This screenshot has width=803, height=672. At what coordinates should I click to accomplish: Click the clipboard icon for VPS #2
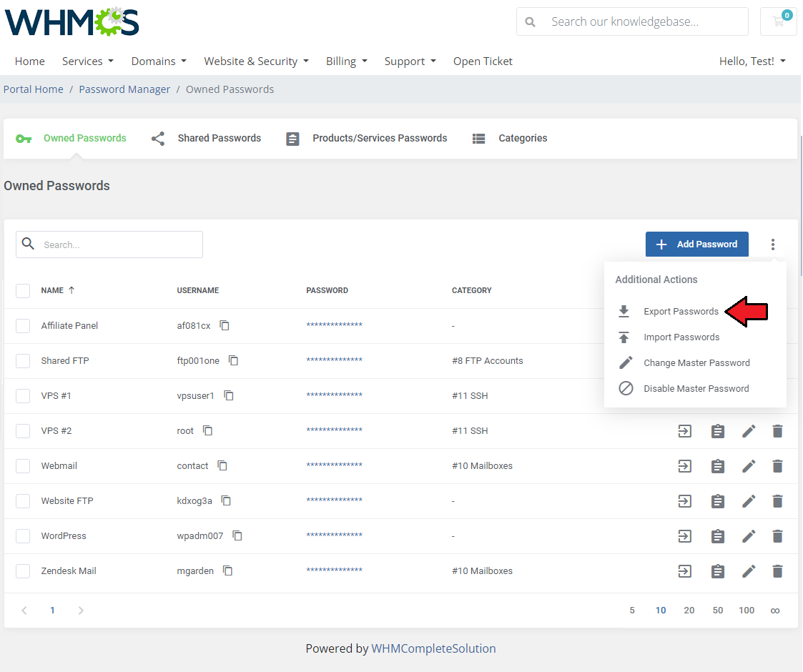point(717,431)
